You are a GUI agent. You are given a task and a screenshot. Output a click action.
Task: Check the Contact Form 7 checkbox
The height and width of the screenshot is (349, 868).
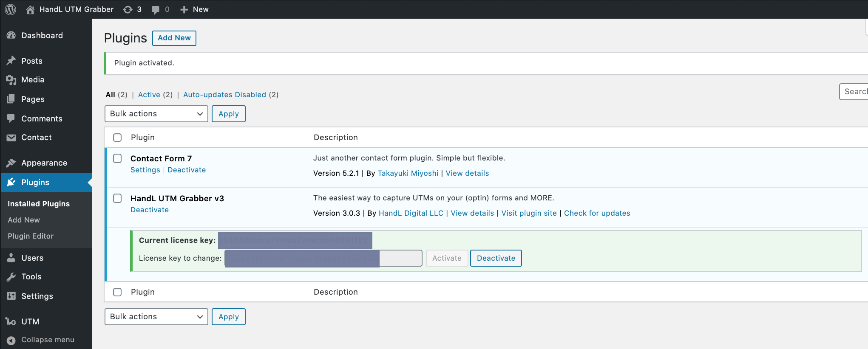pyautogui.click(x=117, y=158)
